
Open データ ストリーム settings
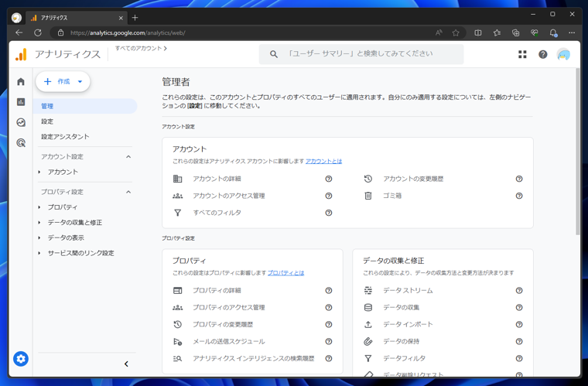tap(408, 290)
